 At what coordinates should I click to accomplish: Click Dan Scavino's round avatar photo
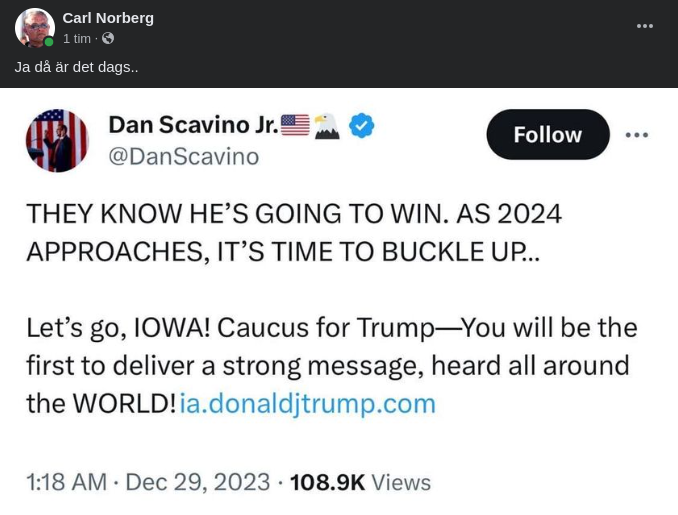pyautogui.click(x=57, y=140)
